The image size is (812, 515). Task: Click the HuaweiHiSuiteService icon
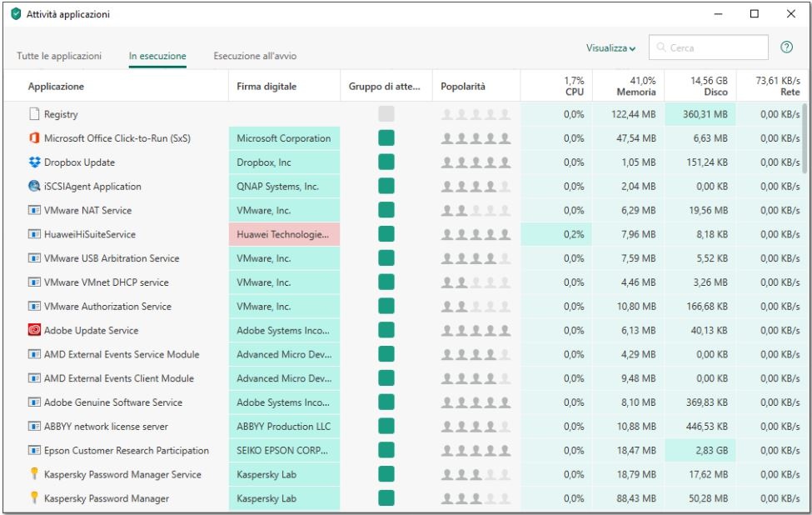34,235
